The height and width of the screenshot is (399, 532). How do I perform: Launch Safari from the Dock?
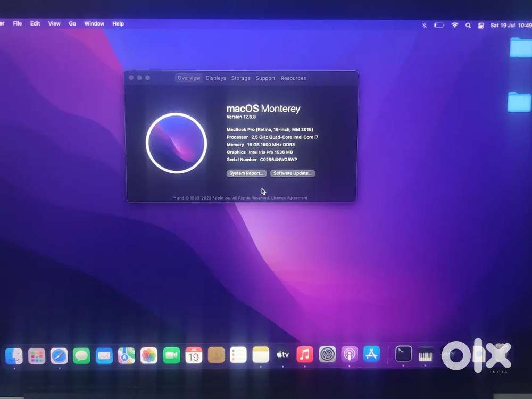tap(59, 355)
